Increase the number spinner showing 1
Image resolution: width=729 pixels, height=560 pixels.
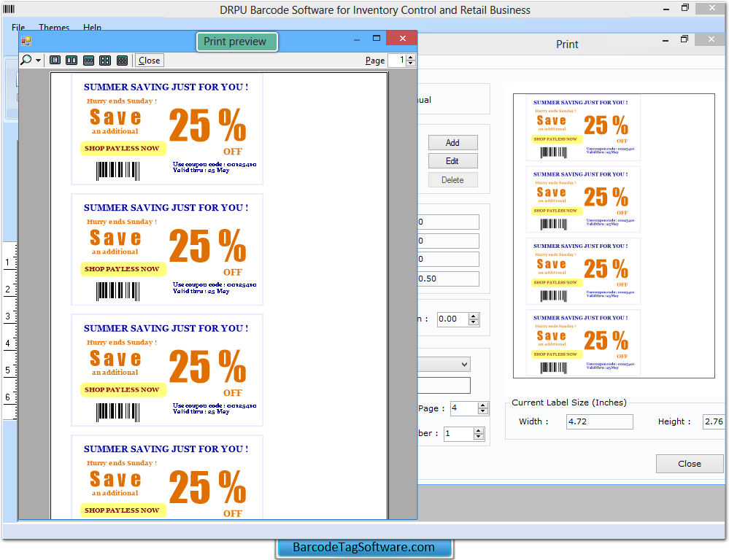(479, 430)
